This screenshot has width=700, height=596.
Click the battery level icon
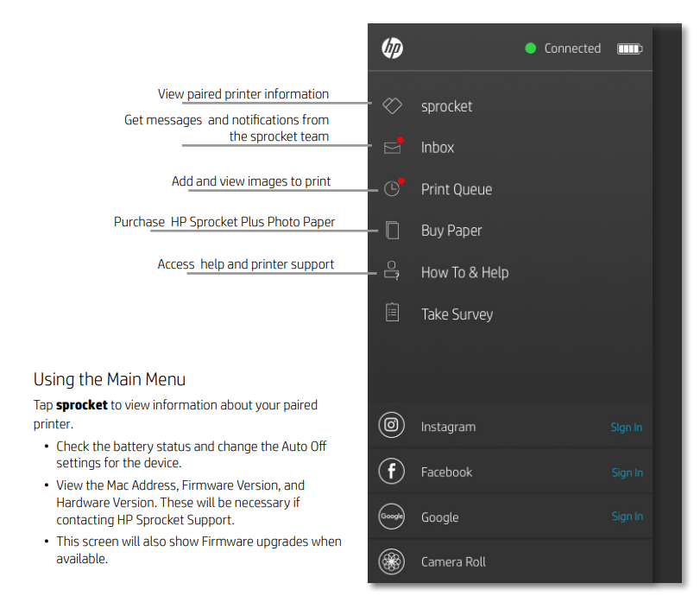[629, 48]
